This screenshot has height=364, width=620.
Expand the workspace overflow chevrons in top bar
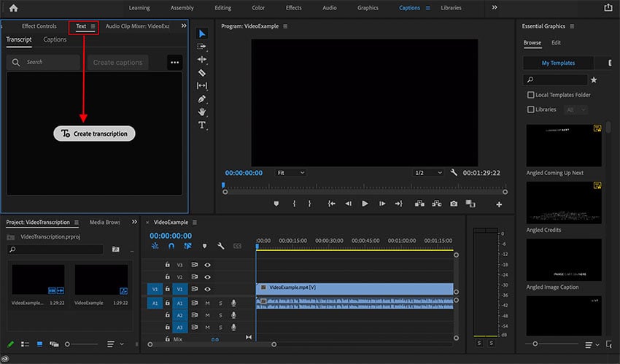coord(495,7)
